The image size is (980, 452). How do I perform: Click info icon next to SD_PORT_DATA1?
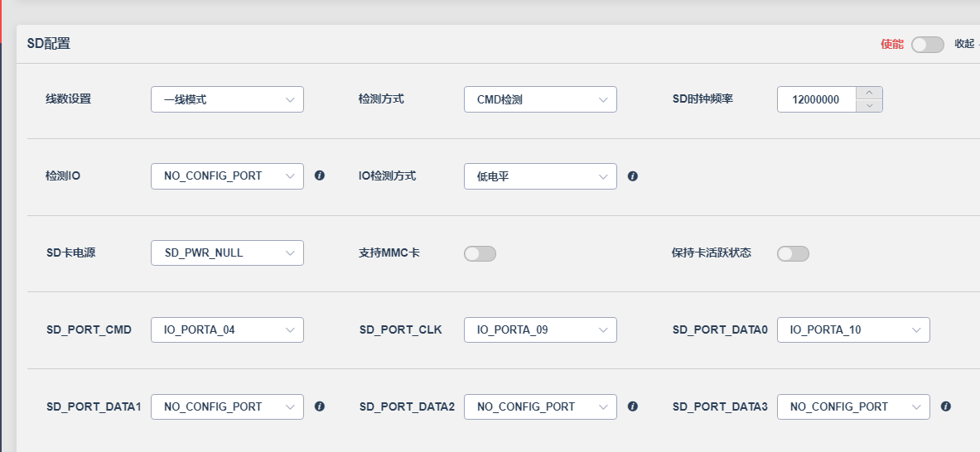(320, 406)
